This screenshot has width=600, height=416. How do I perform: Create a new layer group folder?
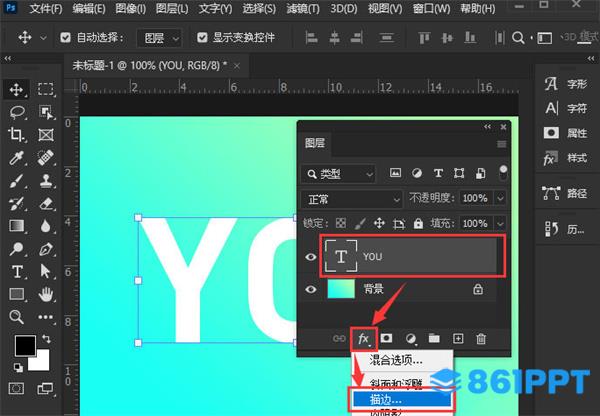coord(434,338)
